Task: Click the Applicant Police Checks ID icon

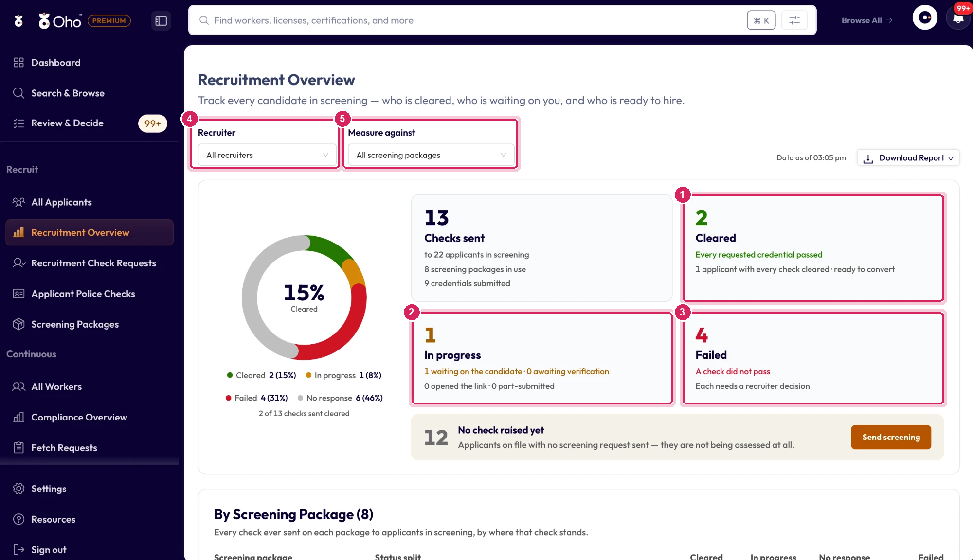Action: click(x=18, y=294)
